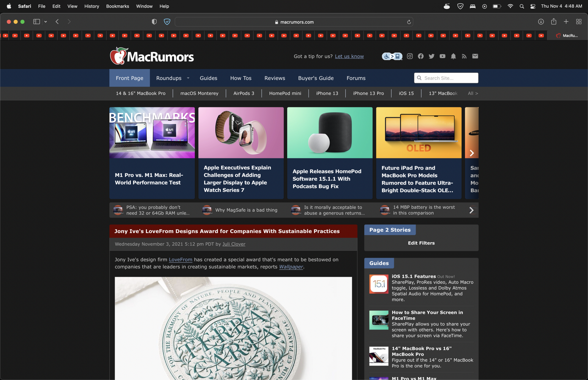The image size is (588, 380).
Task: Open iPhone 13 Pro roundup link
Action: pos(368,93)
